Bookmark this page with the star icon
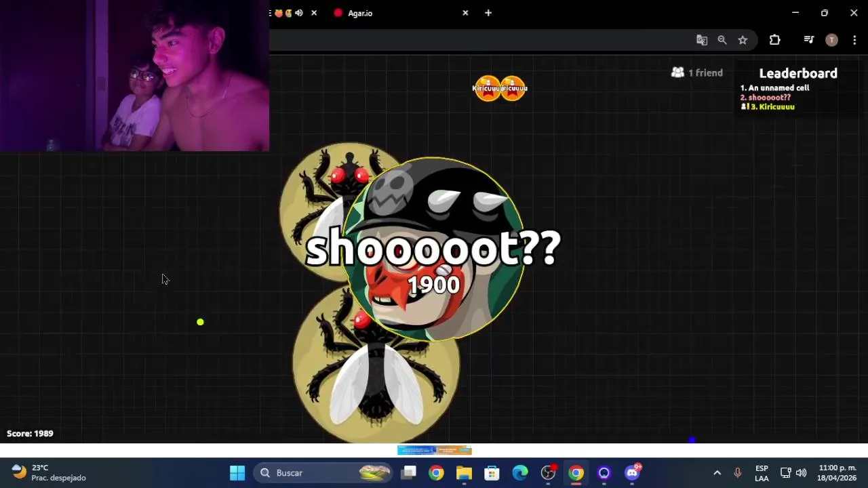This screenshot has width=868, height=488. pos(743,40)
